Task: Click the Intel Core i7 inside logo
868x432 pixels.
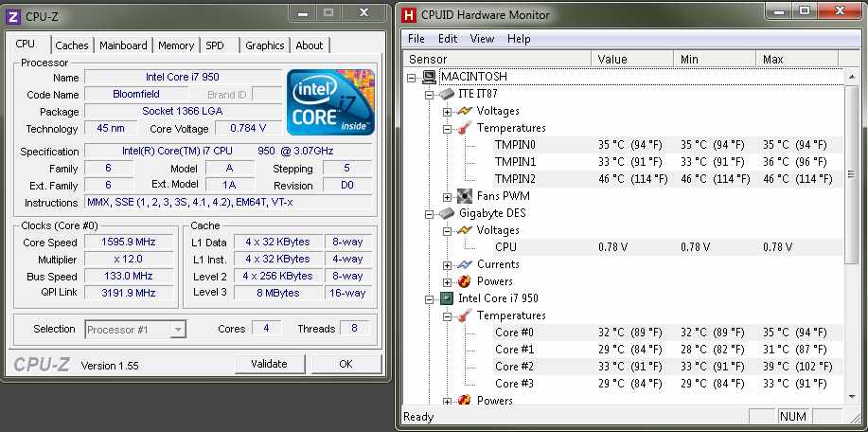Action: (x=330, y=102)
